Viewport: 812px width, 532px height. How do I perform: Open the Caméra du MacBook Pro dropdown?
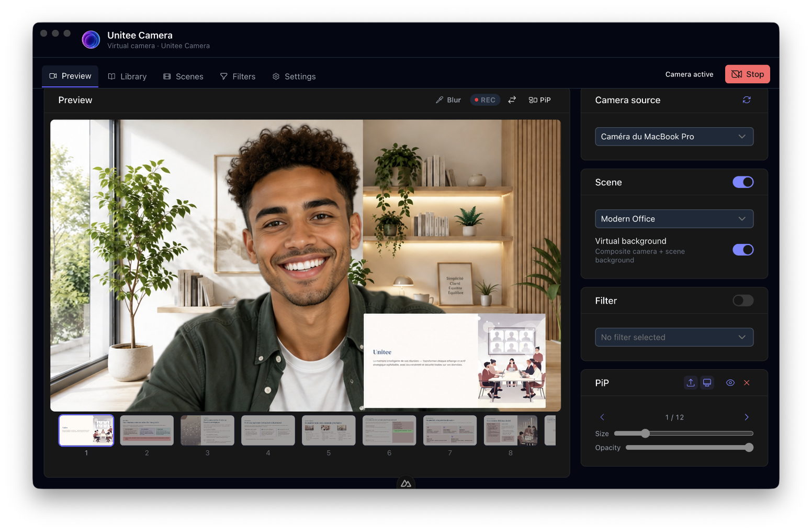tap(674, 137)
